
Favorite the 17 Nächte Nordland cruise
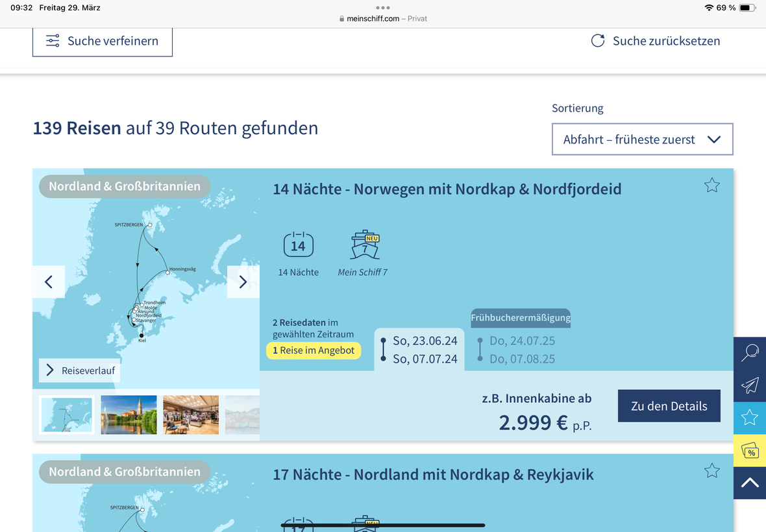pos(711,471)
